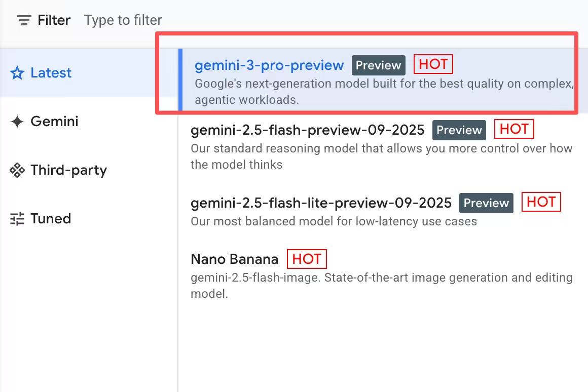The image size is (588, 392).
Task: Click the star icon beside Latest
Action: (x=17, y=73)
